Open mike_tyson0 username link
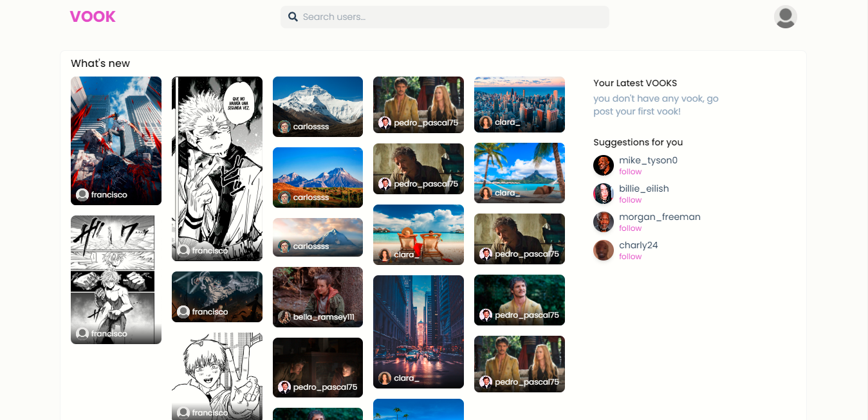This screenshot has width=868, height=420. (x=648, y=160)
